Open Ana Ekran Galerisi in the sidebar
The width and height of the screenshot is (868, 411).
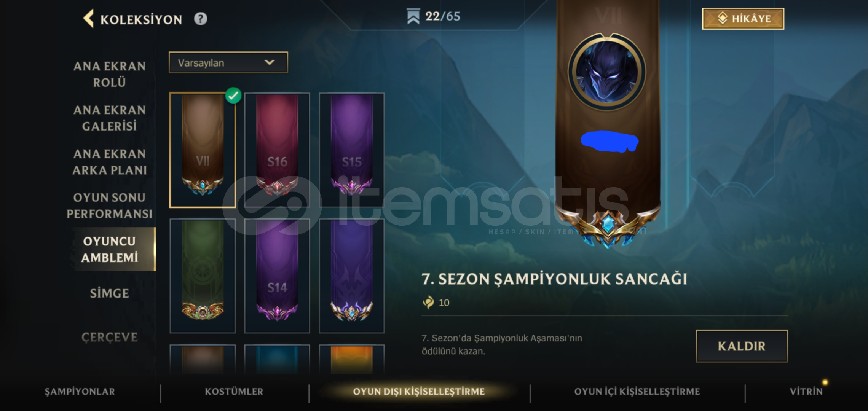[x=110, y=118]
